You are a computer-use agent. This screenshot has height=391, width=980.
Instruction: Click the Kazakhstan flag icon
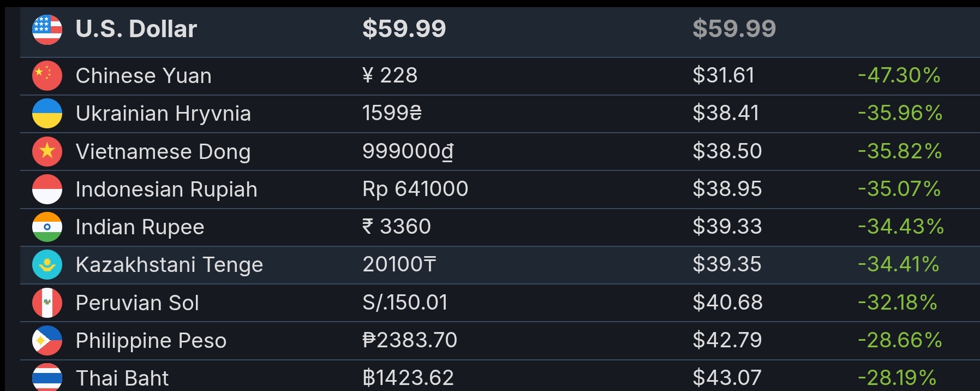[x=47, y=264]
